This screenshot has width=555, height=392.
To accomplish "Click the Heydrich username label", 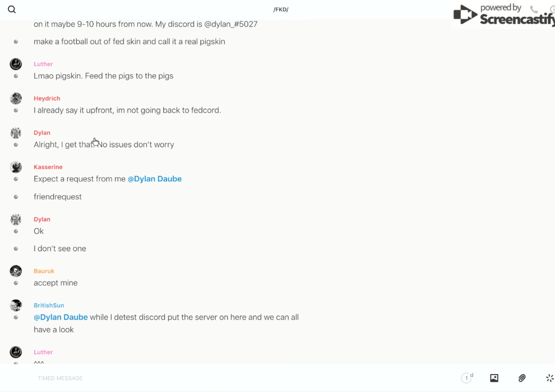I will point(47,99).
